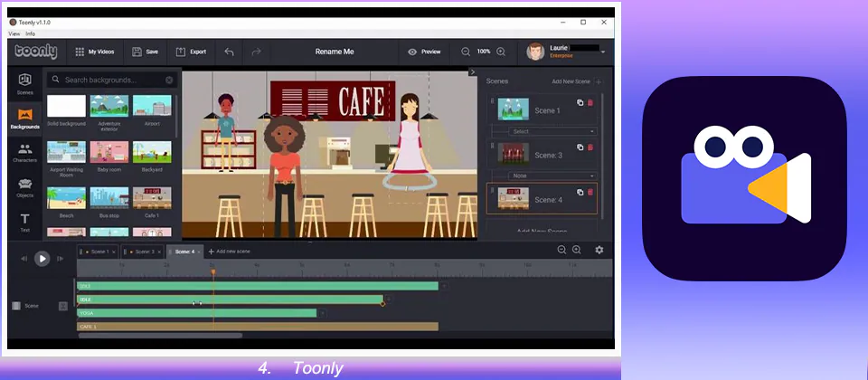Open the Objects sidebar panel
This screenshot has width=868, height=380.
tap(25, 187)
